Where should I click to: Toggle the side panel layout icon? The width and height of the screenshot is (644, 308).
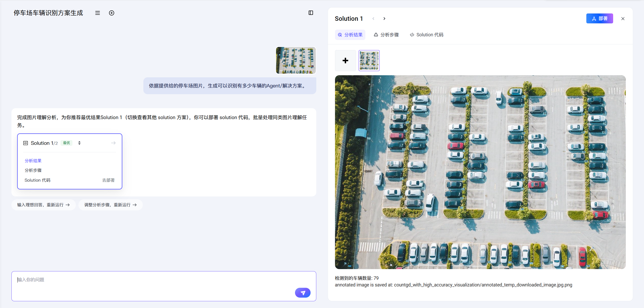click(x=311, y=13)
